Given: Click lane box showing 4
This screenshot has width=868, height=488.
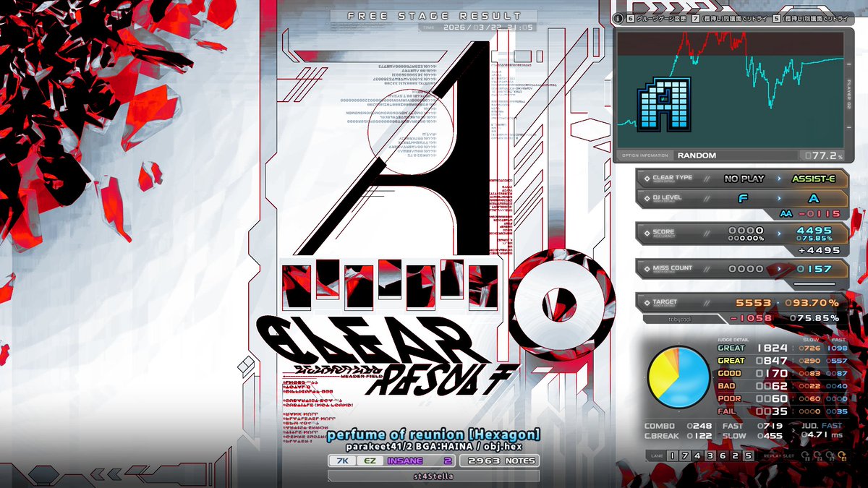Looking at the screenshot, I should coord(697,455).
